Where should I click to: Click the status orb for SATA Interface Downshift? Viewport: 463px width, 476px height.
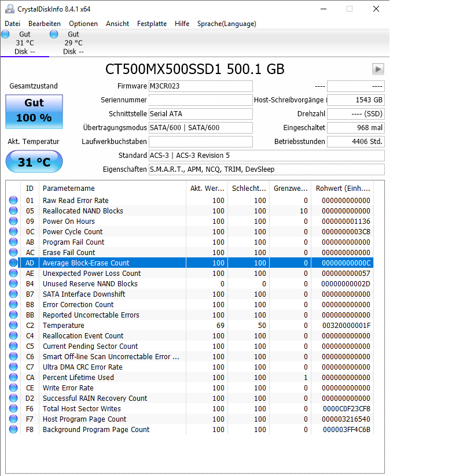pyautogui.click(x=13, y=294)
